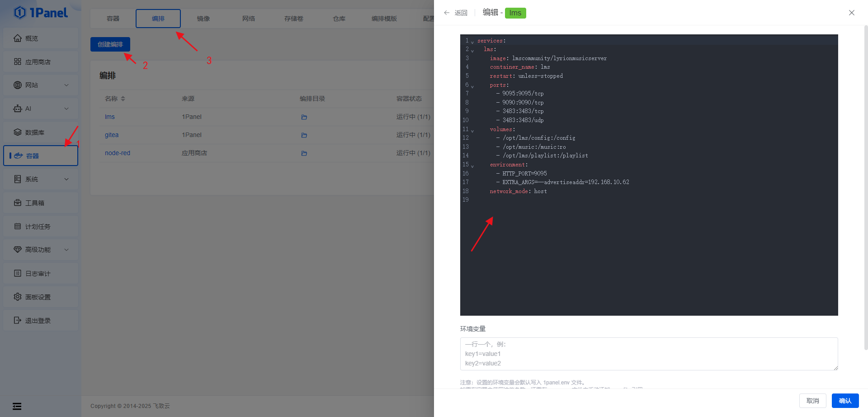Open the 应用商店 app store section

point(40,62)
